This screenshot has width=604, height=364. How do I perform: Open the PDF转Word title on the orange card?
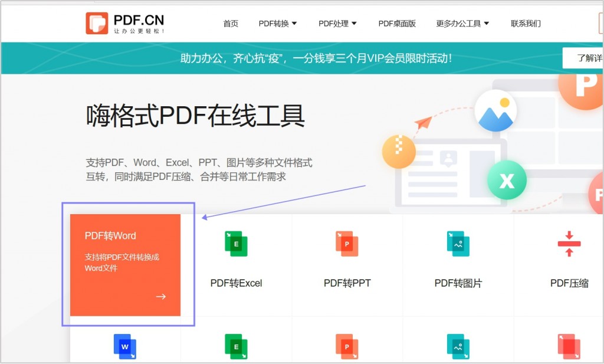(110, 236)
